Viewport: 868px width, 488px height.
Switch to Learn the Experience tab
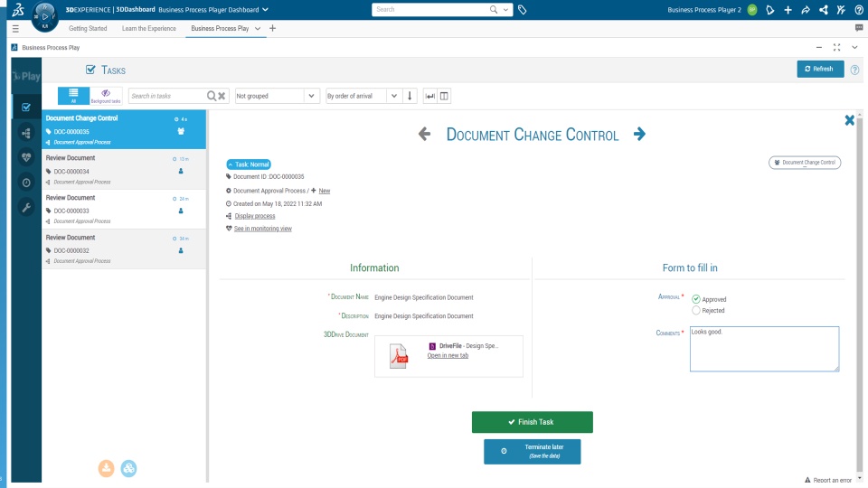[149, 28]
